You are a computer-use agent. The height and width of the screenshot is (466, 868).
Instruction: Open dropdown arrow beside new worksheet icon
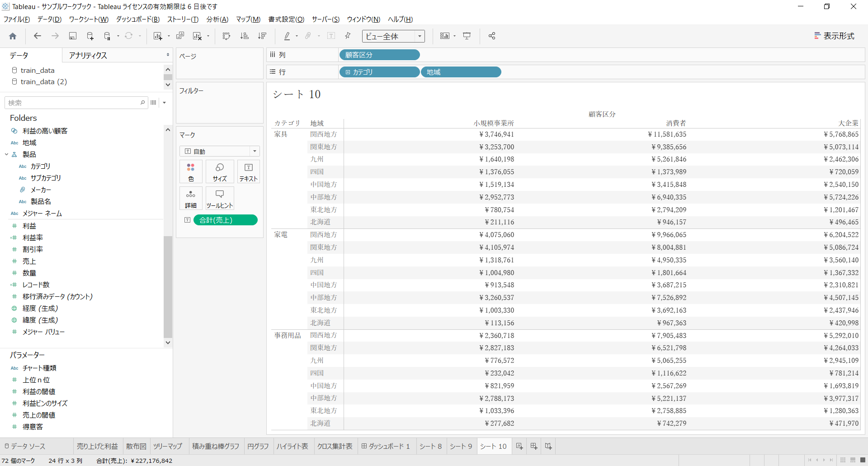169,36
